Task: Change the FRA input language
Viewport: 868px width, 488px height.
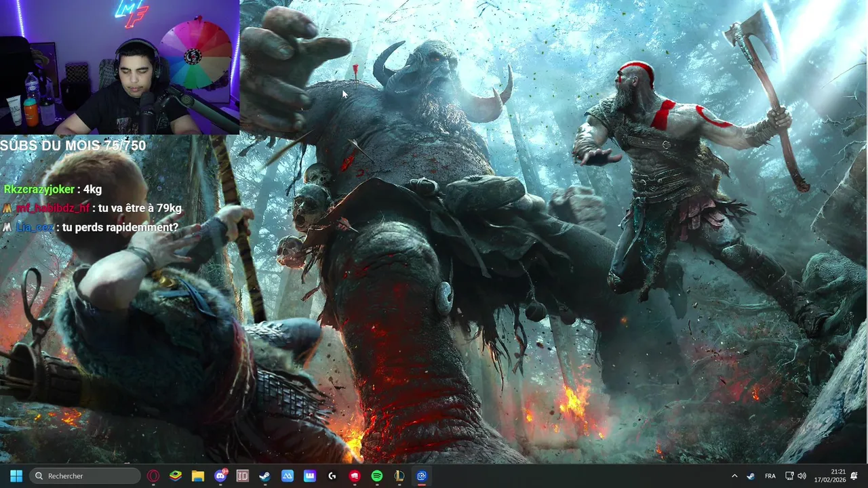Action: click(770, 476)
